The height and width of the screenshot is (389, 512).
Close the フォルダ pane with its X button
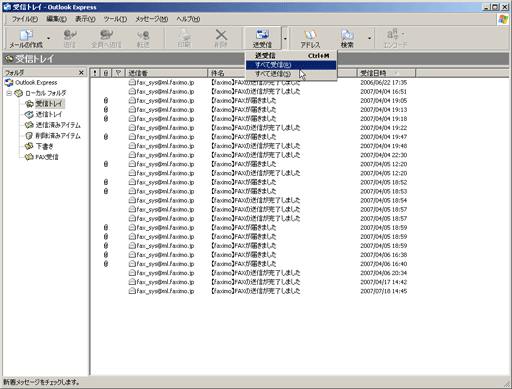[81, 73]
